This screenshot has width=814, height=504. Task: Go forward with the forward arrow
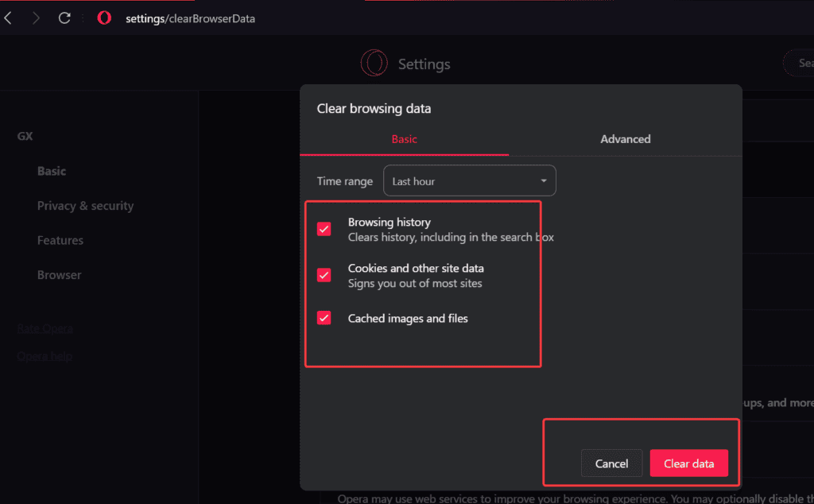click(36, 18)
